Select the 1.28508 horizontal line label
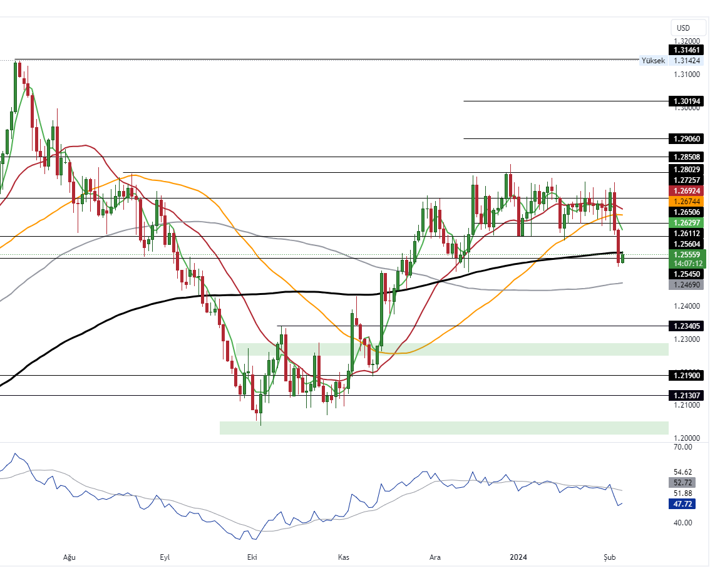 (686, 157)
